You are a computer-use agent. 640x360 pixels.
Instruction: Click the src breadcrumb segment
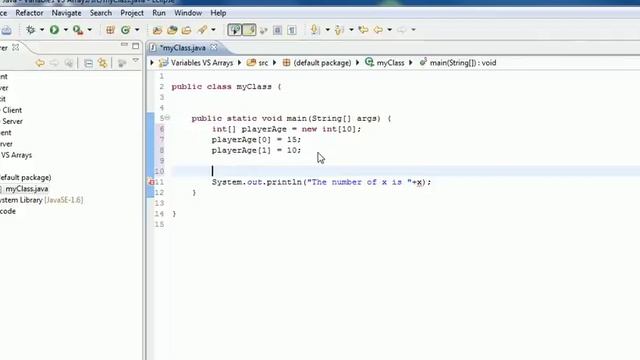(x=263, y=63)
